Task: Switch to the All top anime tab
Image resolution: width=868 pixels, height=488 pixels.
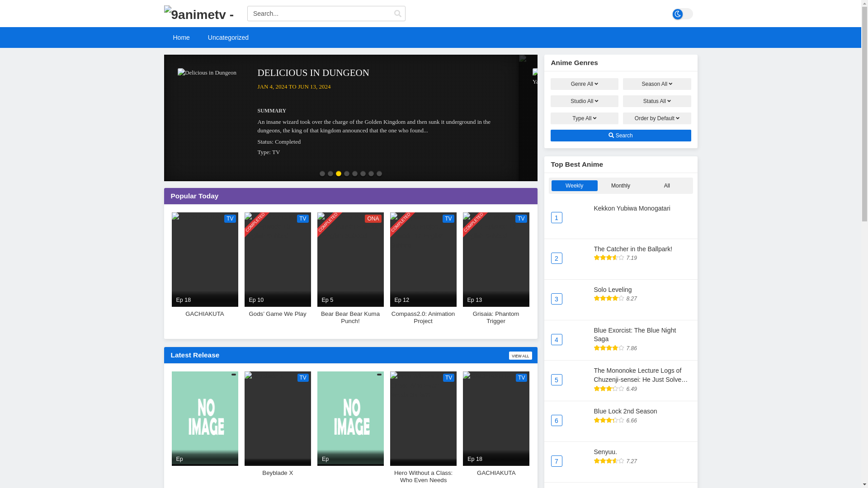Action: point(667,186)
